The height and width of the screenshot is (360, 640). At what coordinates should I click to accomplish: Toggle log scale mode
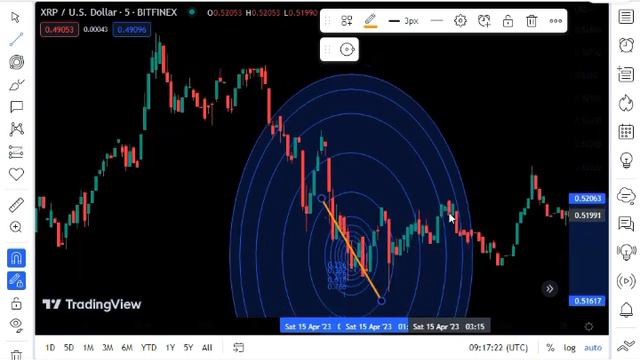pos(569,348)
